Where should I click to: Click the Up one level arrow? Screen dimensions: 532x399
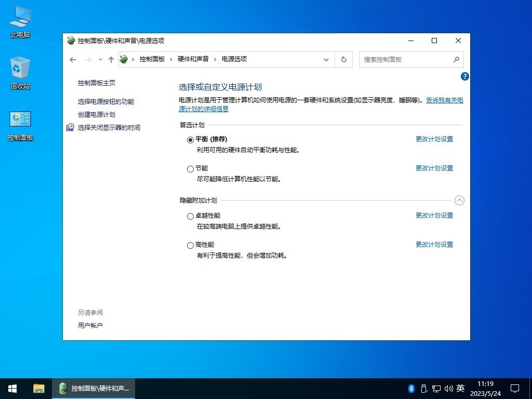tap(111, 59)
